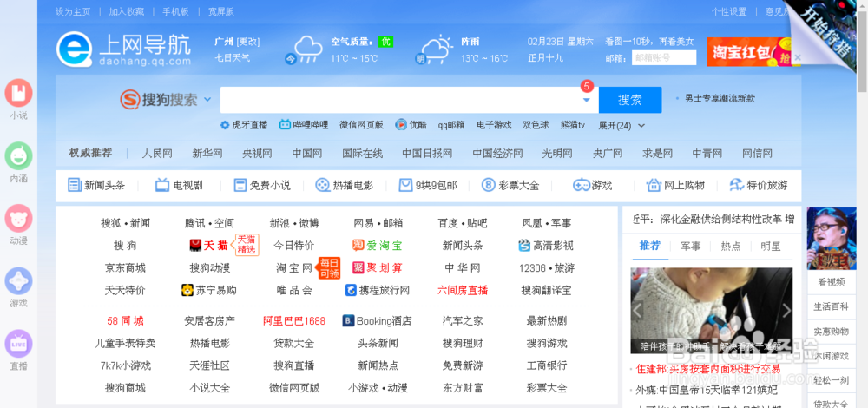Change city via 更改 link

247,42
